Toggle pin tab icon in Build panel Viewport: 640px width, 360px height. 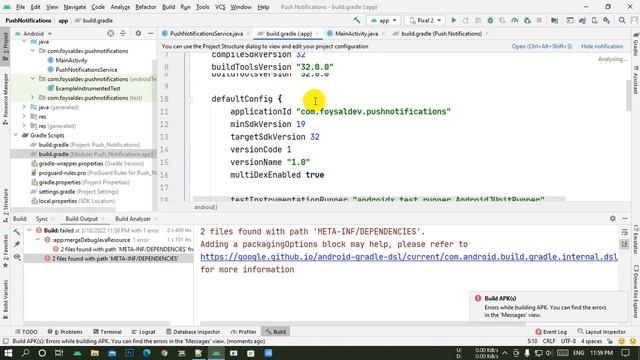click(x=17, y=244)
